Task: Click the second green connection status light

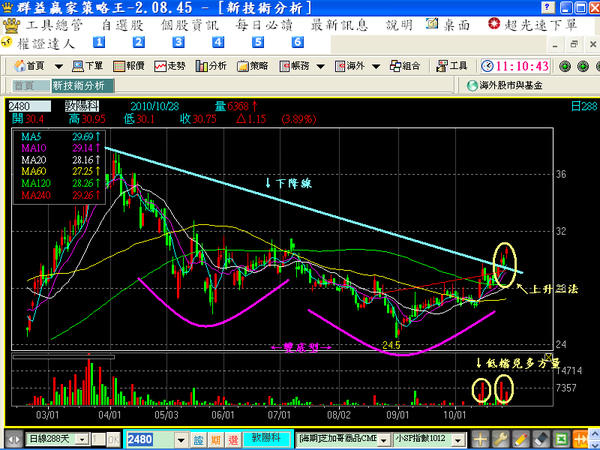Action: click(583, 66)
